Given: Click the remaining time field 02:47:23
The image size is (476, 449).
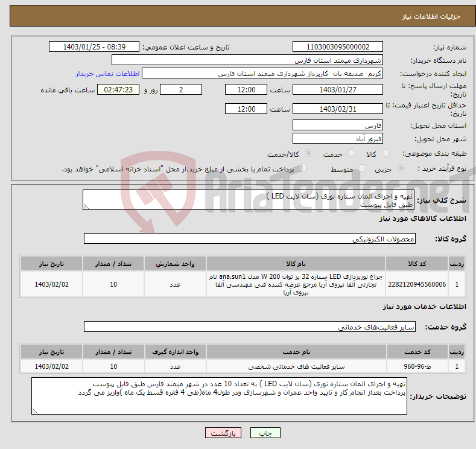Looking at the screenshot, I should (x=118, y=89).
